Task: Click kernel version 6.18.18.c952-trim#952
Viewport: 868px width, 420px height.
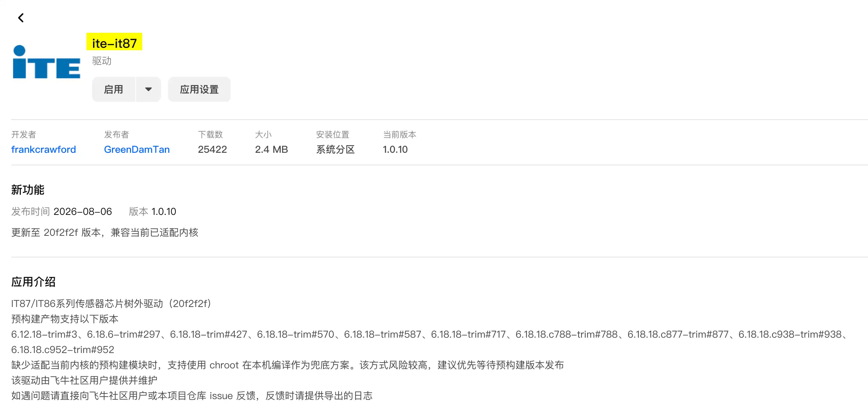Action: 63,350
